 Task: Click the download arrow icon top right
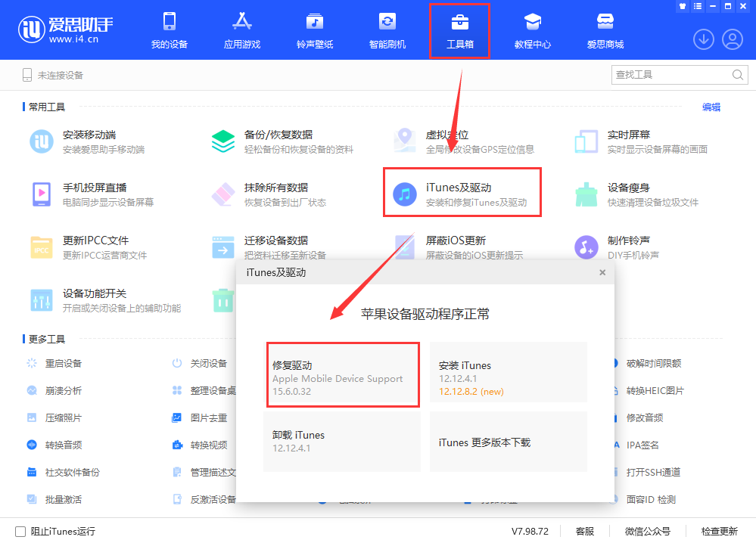click(703, 39)
